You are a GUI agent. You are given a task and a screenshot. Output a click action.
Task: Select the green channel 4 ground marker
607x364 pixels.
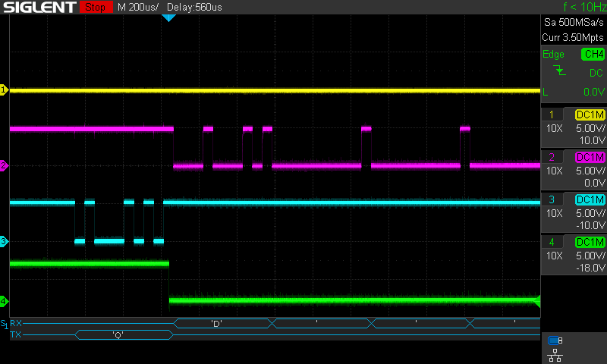coord(4,301)
